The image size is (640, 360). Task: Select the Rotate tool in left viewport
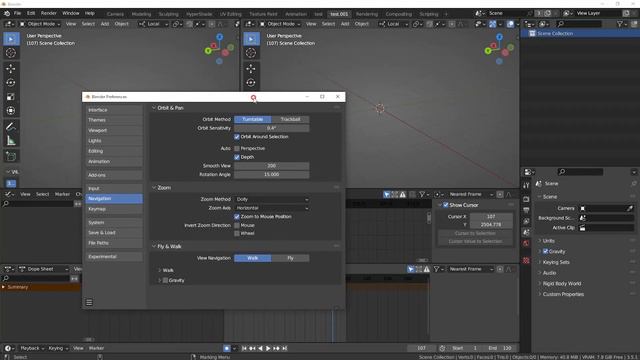(x=11, y=82)
